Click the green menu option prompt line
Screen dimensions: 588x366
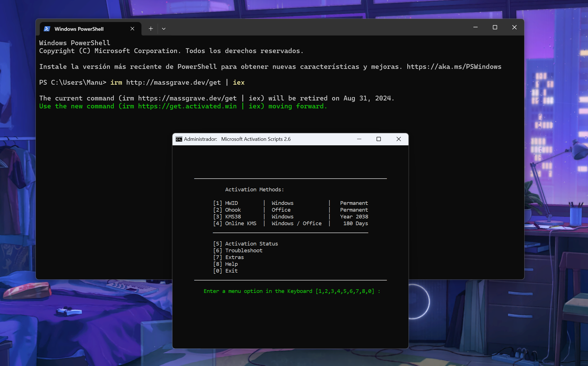click(291, 291)
